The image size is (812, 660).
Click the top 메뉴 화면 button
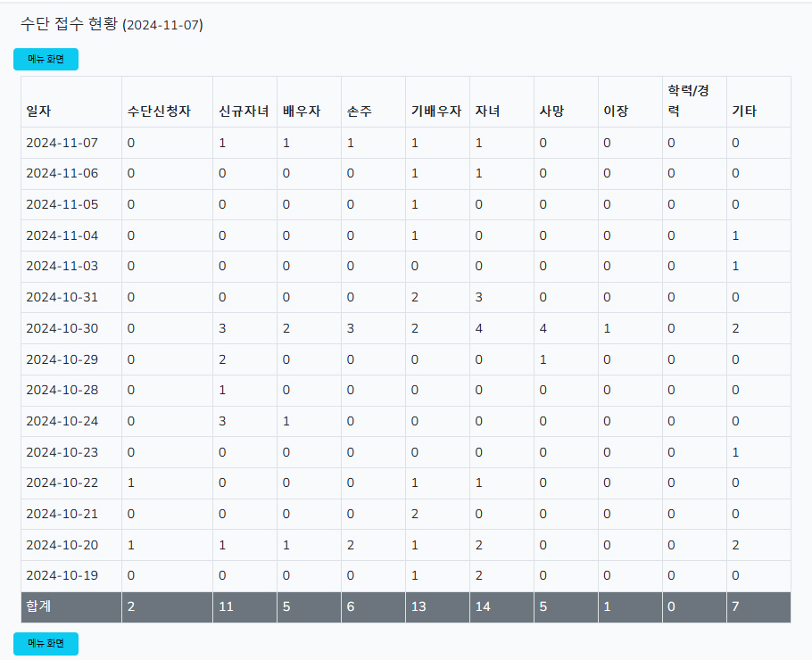click(x=46, y=60)
